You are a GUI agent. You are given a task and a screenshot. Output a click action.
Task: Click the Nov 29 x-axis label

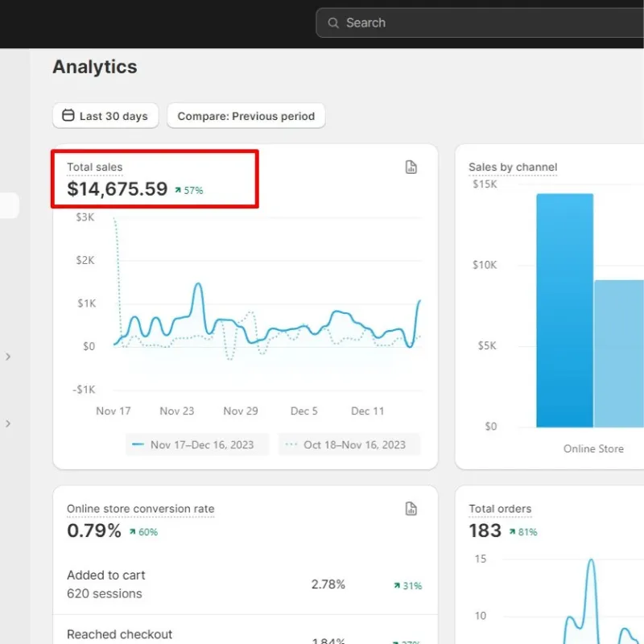[241, 411]
